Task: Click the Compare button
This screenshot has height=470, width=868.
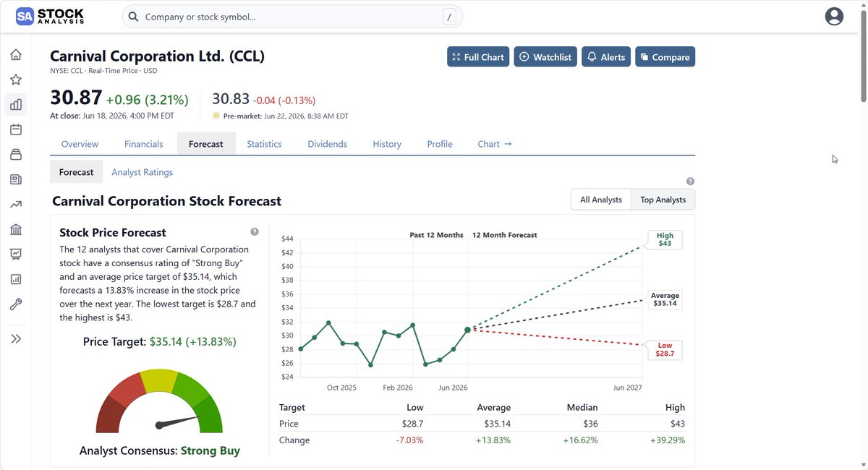Action: pyautogui.click(x=665, y=57)
